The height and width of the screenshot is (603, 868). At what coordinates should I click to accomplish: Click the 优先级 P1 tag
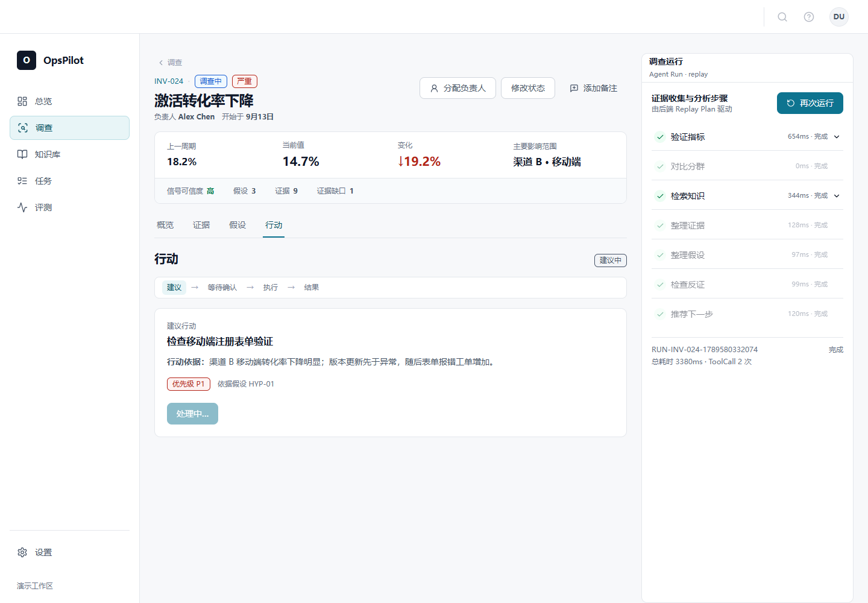pyautogui.click(x=189, y=384)
